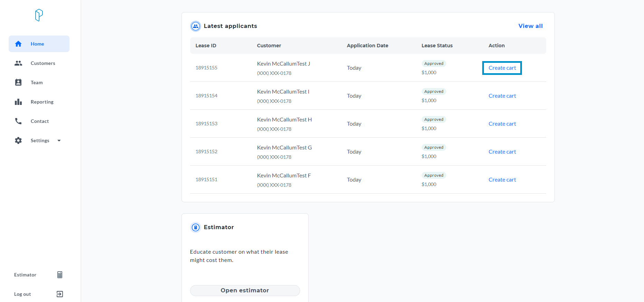
Task: Click the Home house icon
Action: coord(18,44)
